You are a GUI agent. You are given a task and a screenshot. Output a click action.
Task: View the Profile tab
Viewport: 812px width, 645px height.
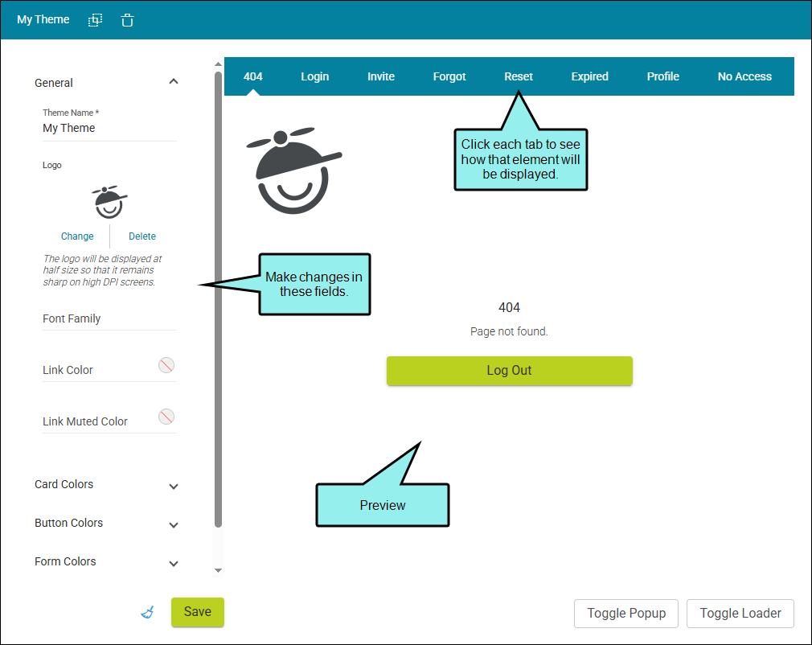[x=662, y=76]
